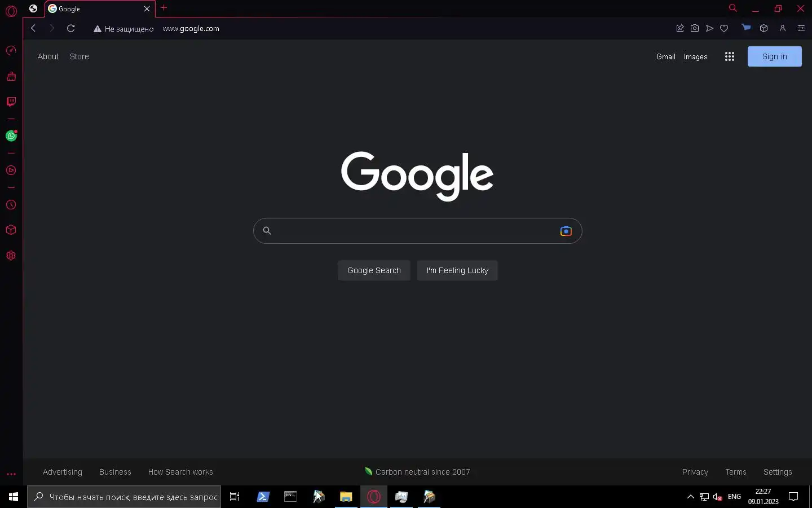The height and width of the screenshot is (508, 812).
Task: Open sidebar setup three-dots at bottom
Action: pyautogui.click(x=11, y=474)
